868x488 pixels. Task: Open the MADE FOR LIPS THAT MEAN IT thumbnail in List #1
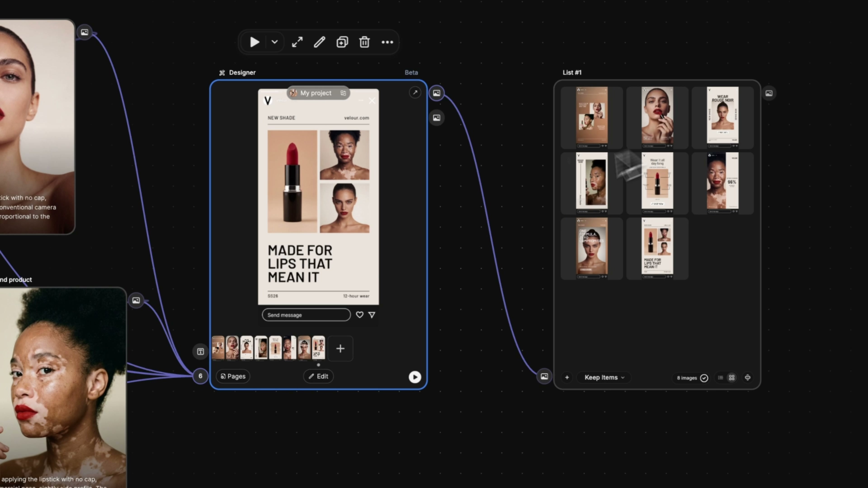pyautogui.click(x=657, y=249)
